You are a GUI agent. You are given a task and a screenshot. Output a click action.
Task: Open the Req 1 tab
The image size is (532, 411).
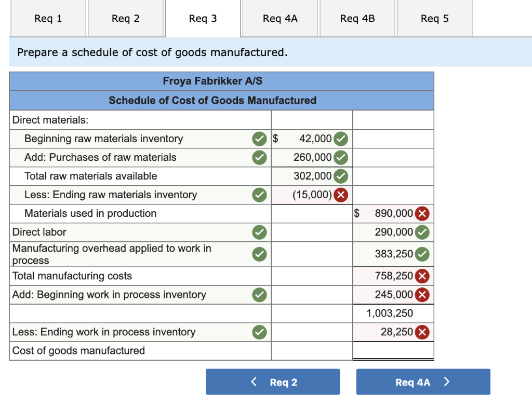click(48, 18)
